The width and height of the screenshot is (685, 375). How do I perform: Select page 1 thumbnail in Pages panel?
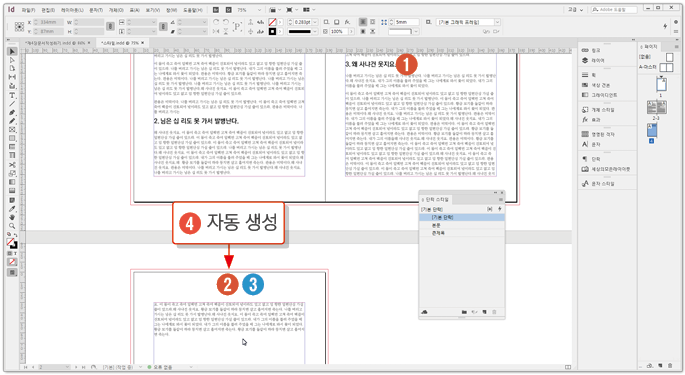coord(661,84)
